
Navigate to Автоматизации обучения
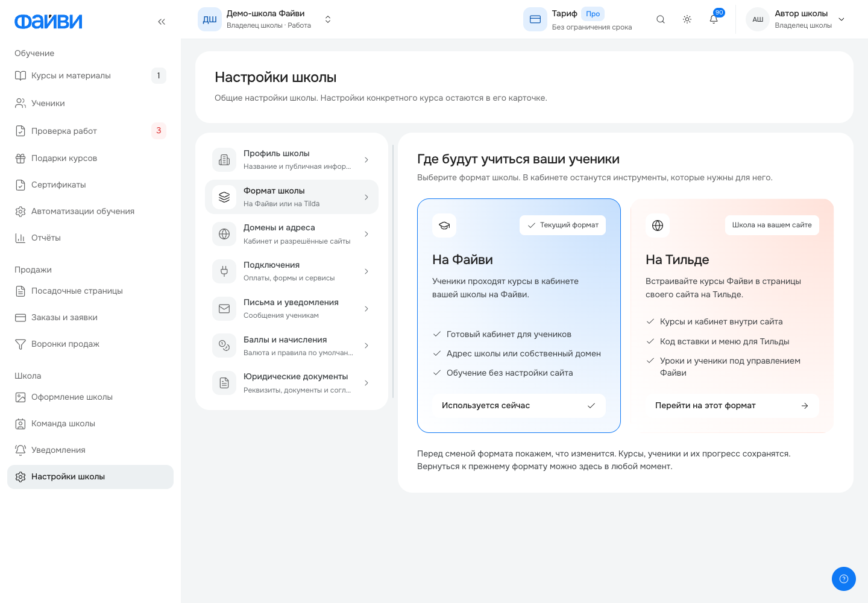point(90,211)
